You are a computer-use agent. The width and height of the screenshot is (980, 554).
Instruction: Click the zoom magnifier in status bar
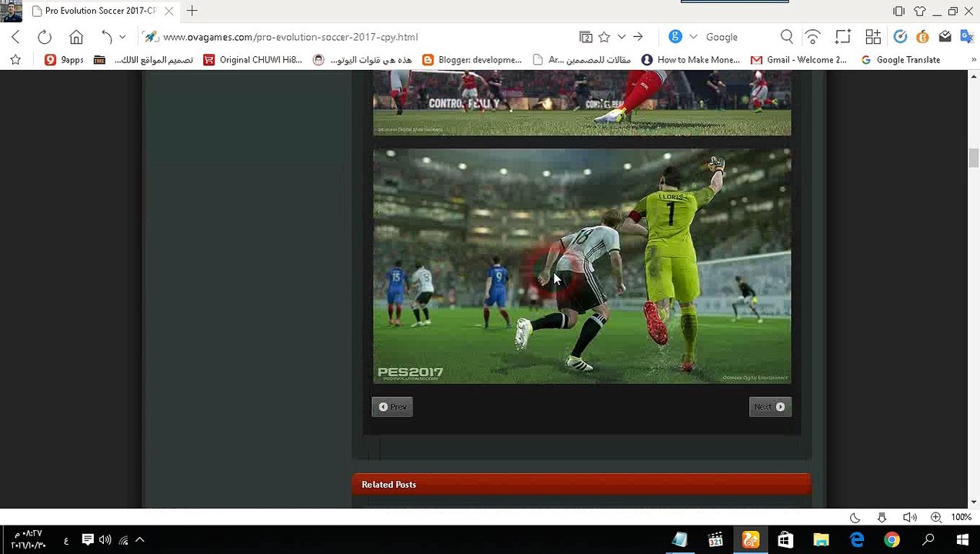pyautogui.click(x=935, y=517)
